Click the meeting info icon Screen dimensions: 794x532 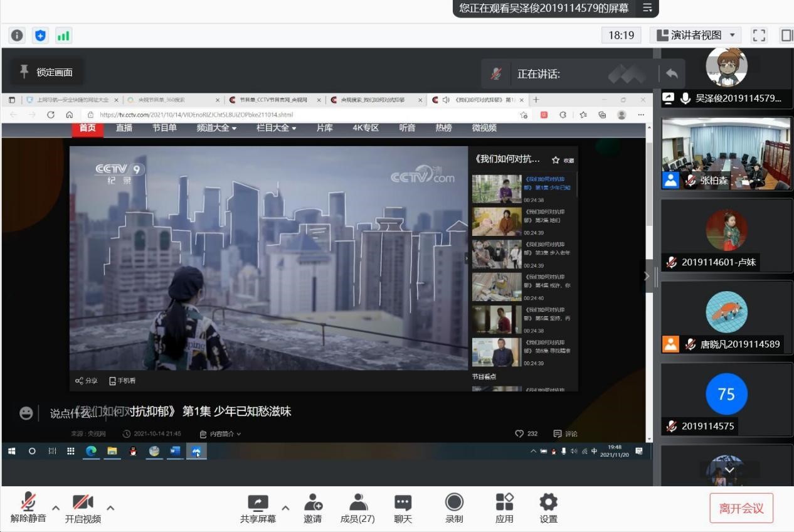click(18, 35)
